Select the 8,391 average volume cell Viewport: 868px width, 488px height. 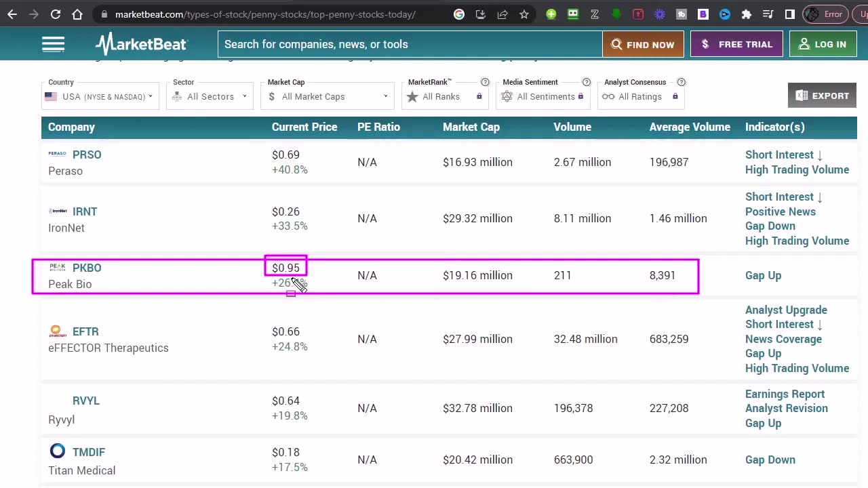(663, 275)
